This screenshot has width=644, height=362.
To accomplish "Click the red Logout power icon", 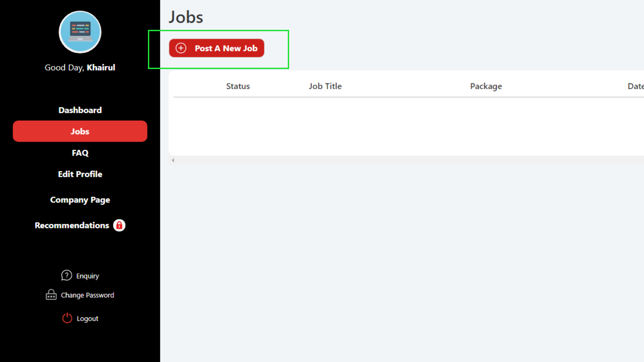I will pos(67,318).
